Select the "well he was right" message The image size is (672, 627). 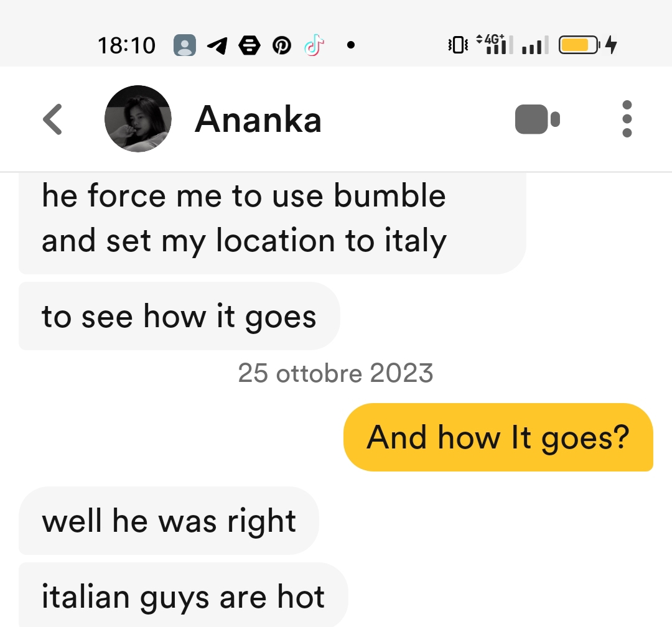pos(169,521)
